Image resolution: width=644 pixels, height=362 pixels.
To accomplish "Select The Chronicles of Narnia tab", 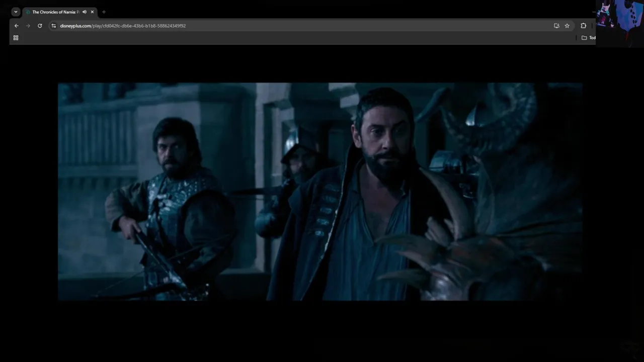I will click(59, 12).
